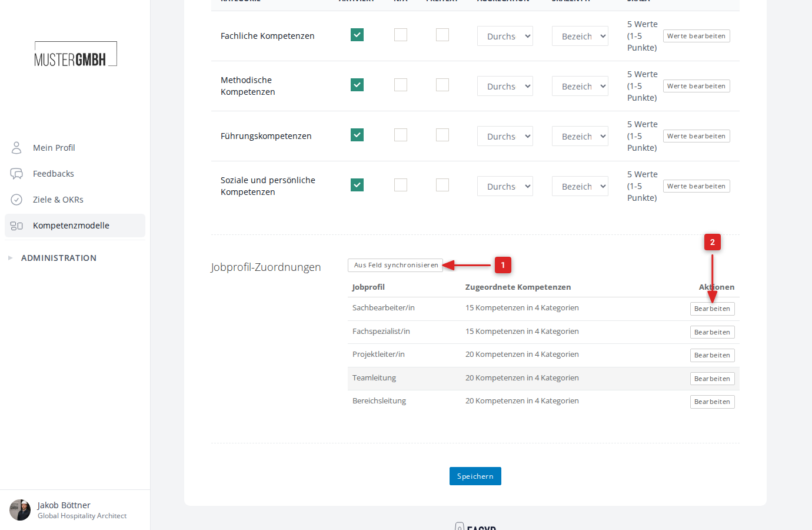Click the Jobprofil-Zuordnungen section heading

pos(266,267)
